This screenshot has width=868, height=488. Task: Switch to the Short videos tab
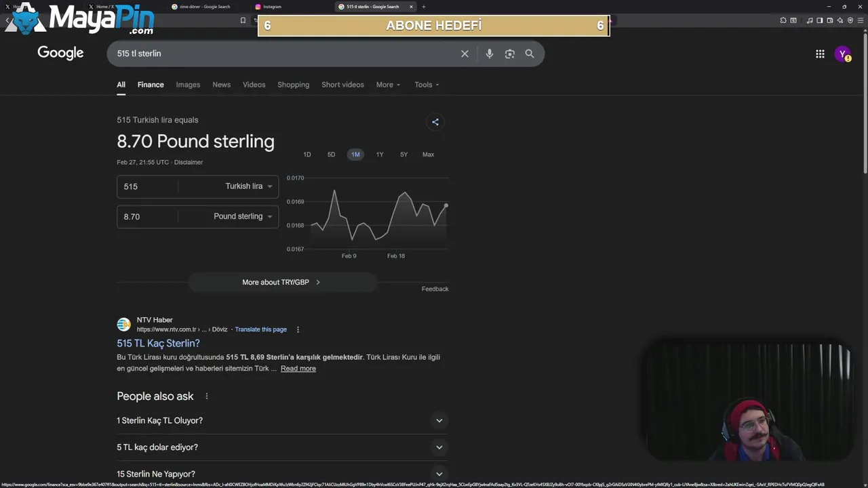(342, 85)
